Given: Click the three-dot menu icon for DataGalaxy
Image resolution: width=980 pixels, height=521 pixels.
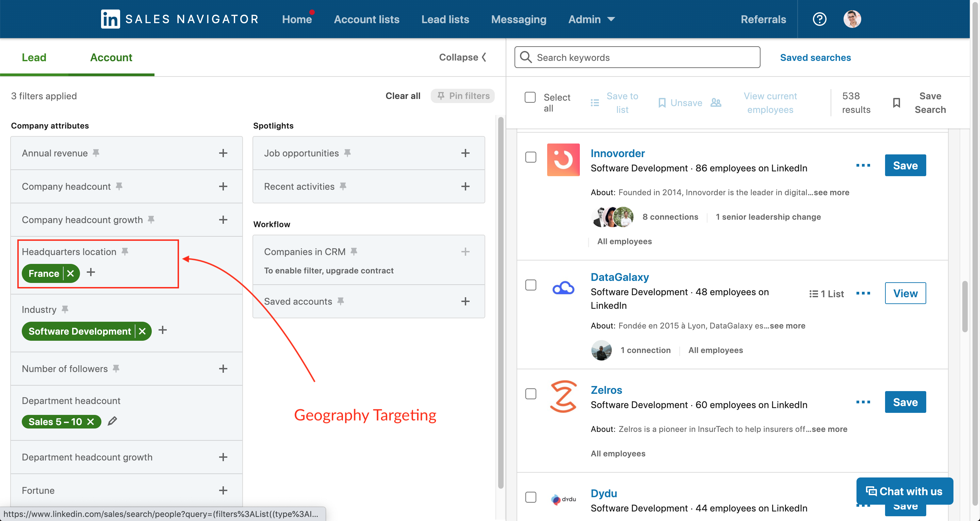Looking at the screenshot, I should pyautogui.click(x=863, y=293).
